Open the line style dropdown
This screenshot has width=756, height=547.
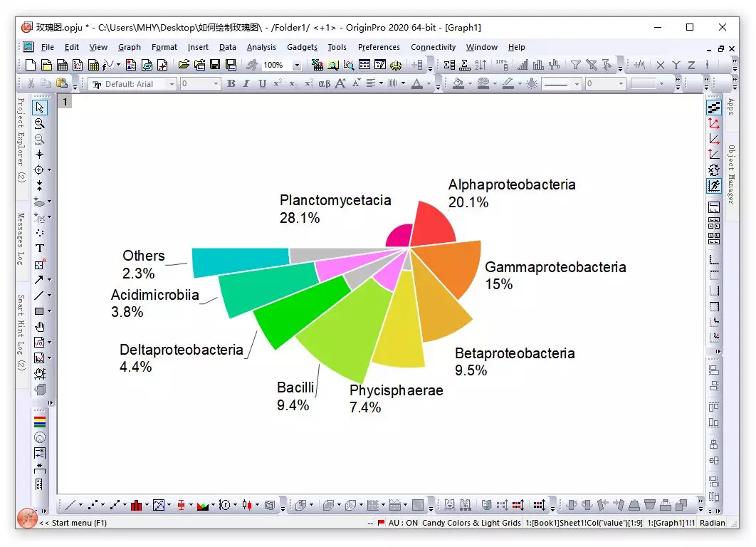coord(577,84)
